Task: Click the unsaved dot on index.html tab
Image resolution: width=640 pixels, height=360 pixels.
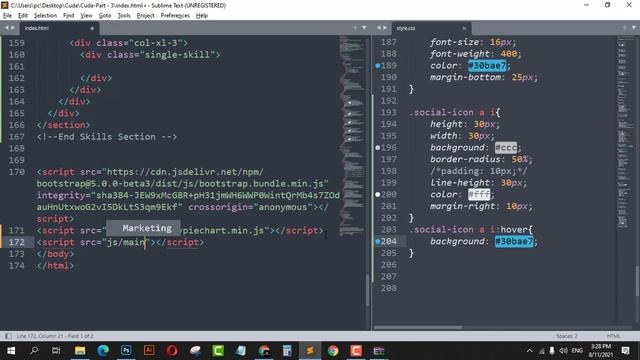Action: 92,28
